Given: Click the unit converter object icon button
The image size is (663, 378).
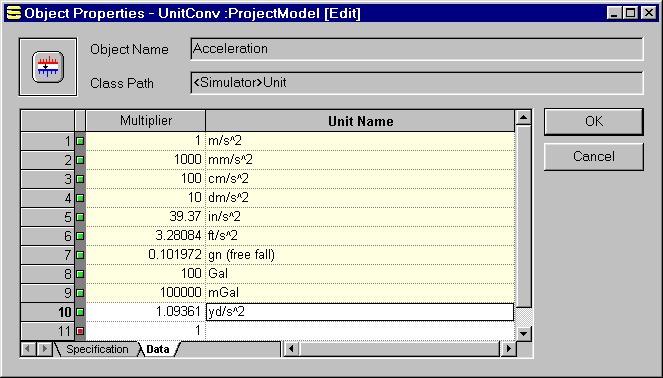Looking at the screenshot, I should [x=48, y=67].
